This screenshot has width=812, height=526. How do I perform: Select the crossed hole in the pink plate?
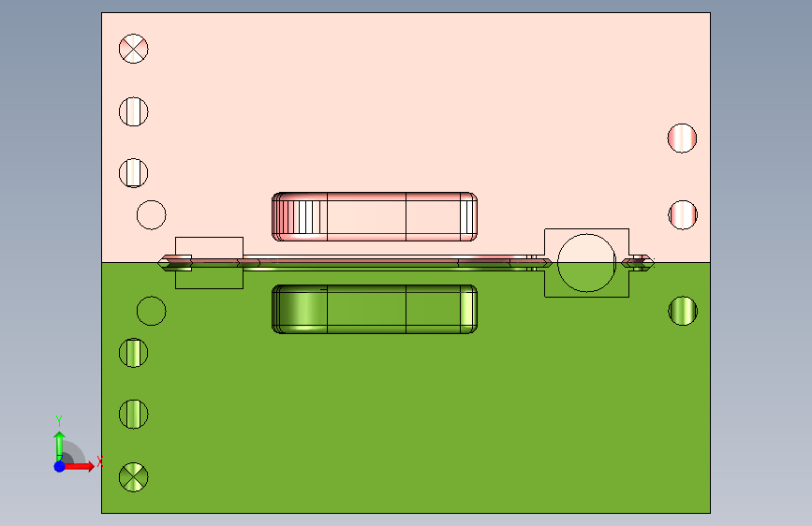(134, 49)
